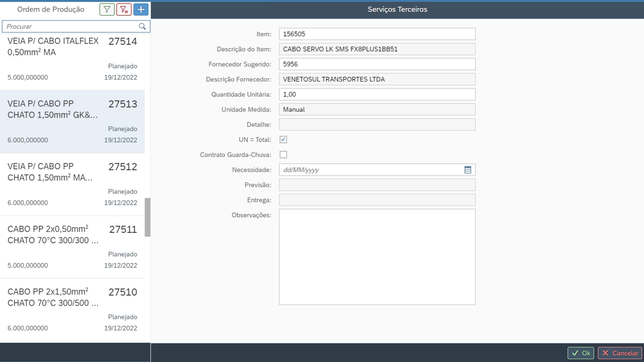Select production order 27513
Image resolution: width=644 pixels, height=362 pixels.
72,122
